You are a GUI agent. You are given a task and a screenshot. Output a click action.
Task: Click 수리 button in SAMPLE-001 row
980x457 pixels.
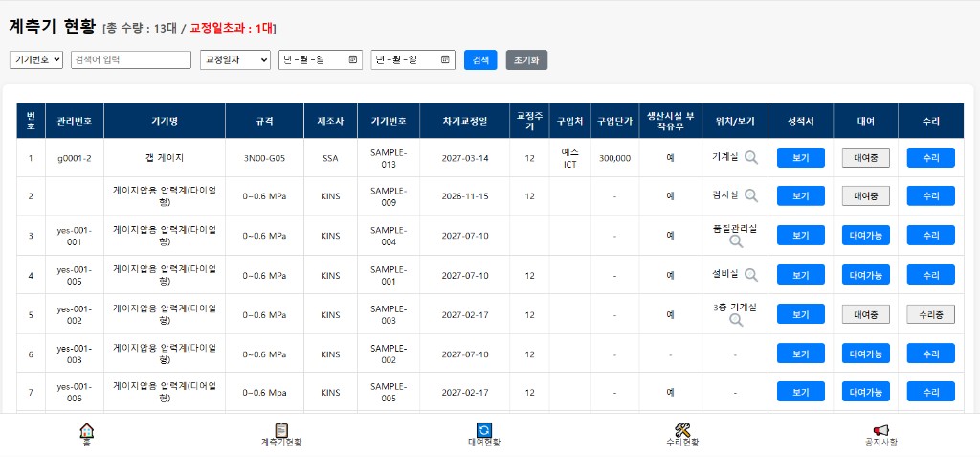tap(930, 274)
